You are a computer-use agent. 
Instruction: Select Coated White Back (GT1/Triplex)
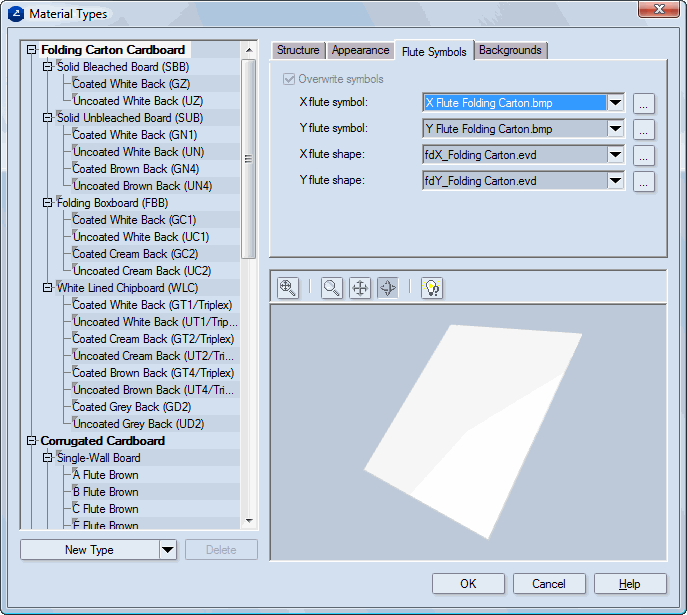click(152, 305)
